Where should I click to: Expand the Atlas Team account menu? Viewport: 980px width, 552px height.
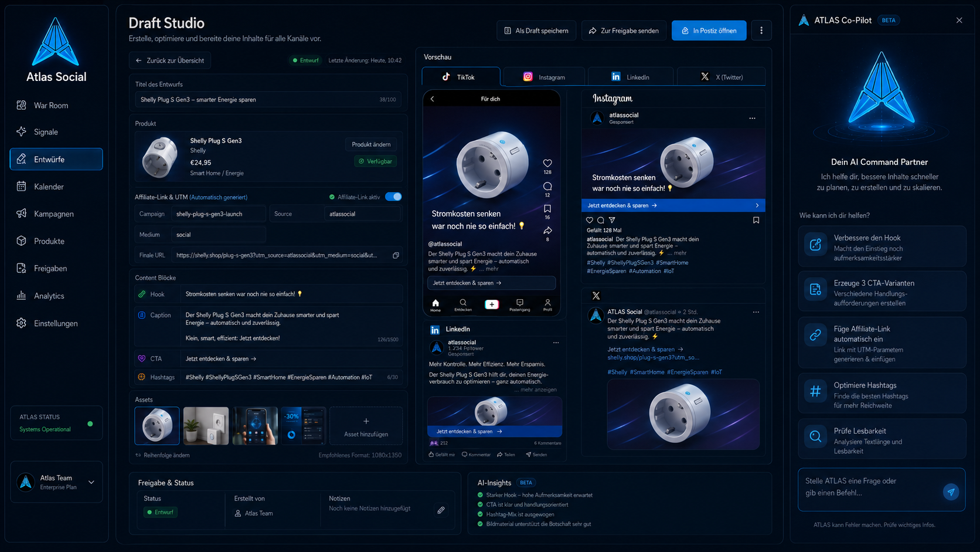coord(56,482)
